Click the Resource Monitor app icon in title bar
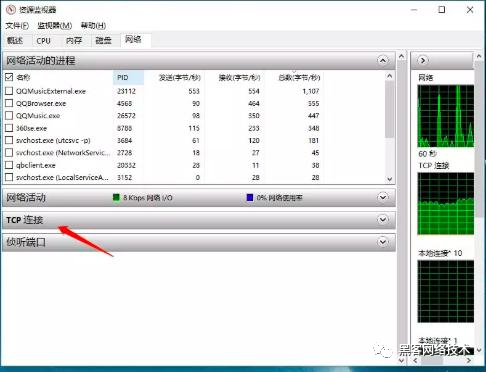 [11, 9]
